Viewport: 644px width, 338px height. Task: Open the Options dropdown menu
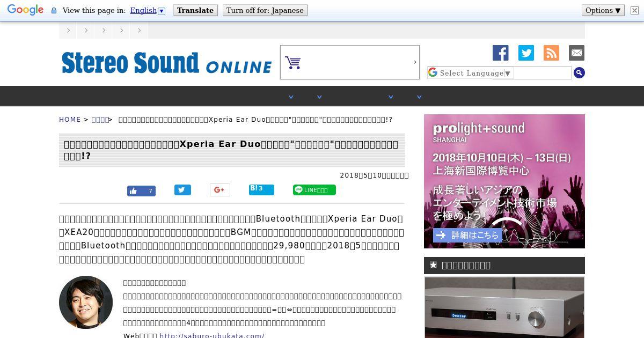603,10
